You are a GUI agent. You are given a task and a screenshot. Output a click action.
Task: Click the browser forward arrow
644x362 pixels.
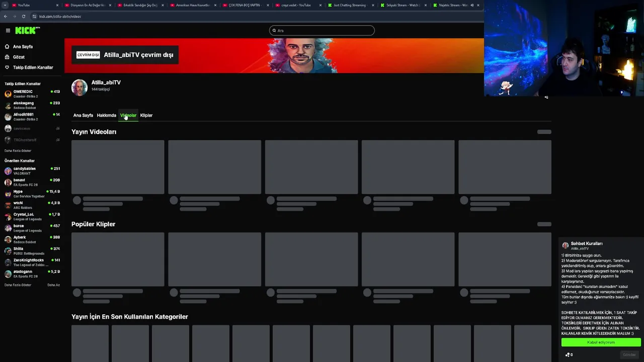click(14, 16)
